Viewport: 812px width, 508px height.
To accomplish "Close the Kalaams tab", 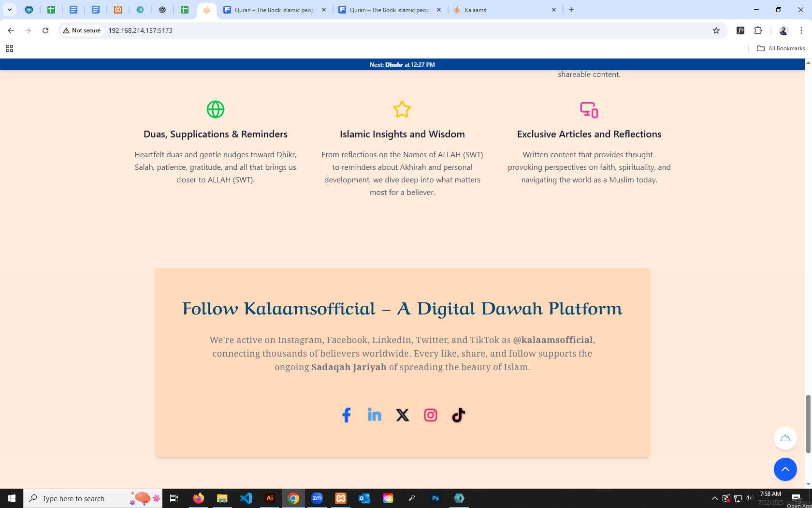I will pos(554,10).
